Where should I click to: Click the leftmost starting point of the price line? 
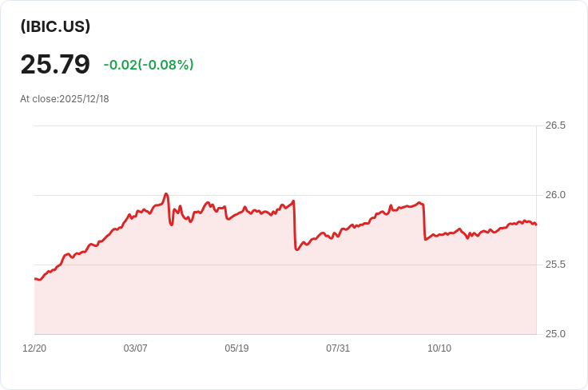(35, 279)
